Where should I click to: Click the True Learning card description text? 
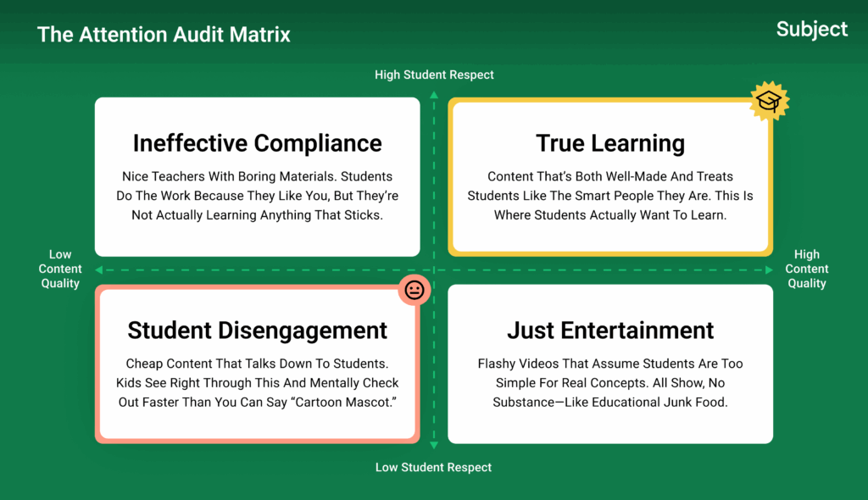609,196
